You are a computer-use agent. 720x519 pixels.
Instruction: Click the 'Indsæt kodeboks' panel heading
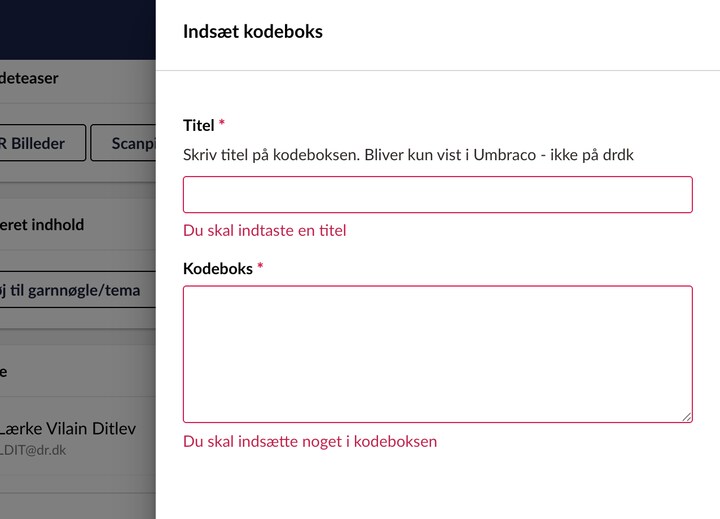252,32
